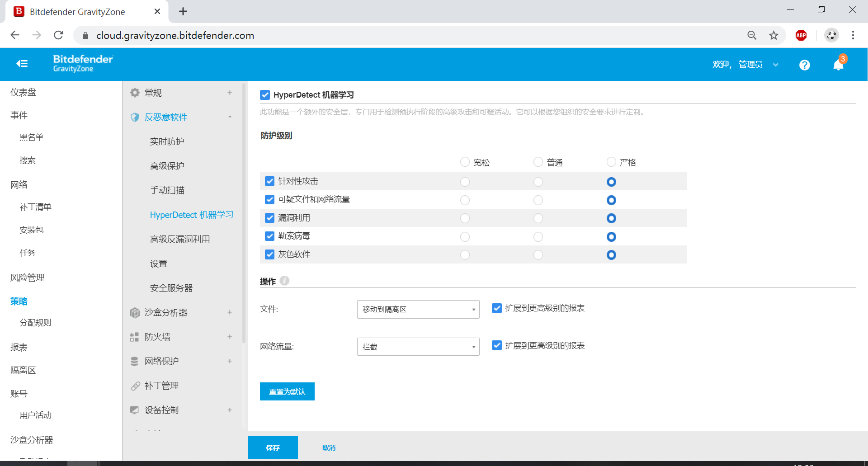Screen dimensions: 868x466
Task: Open the help question mark icon
Action: tap(804, 65)
